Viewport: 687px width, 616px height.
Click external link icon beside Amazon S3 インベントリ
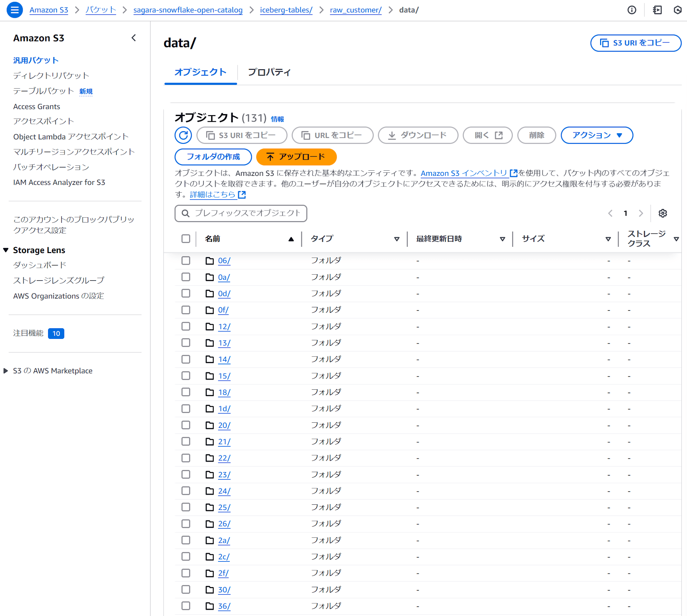pyautogui.click(x=514, y=173)
